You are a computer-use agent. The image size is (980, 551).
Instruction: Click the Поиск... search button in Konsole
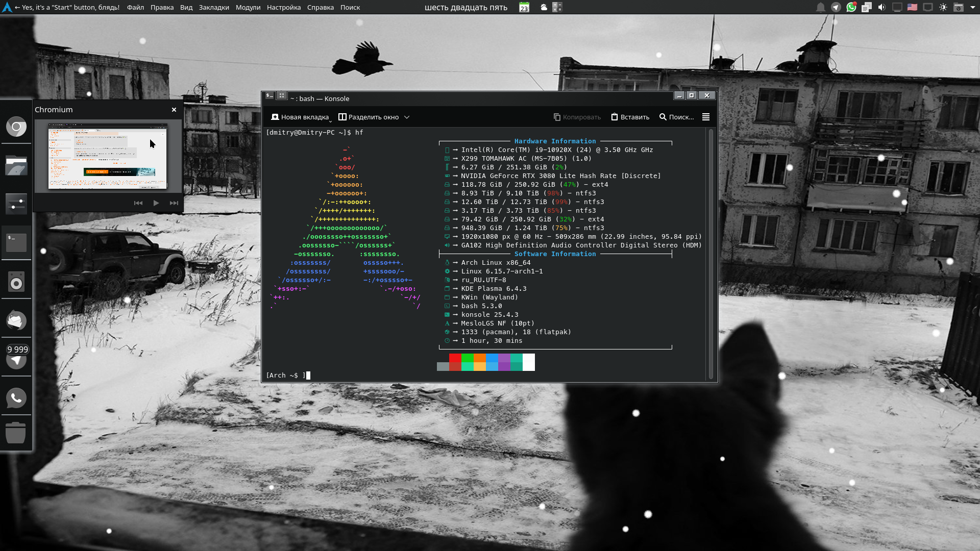(x=676, y=117)
